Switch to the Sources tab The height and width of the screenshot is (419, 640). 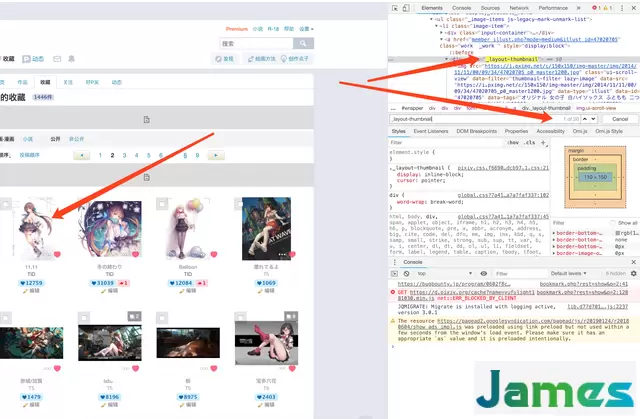click(x=490, y=8)
